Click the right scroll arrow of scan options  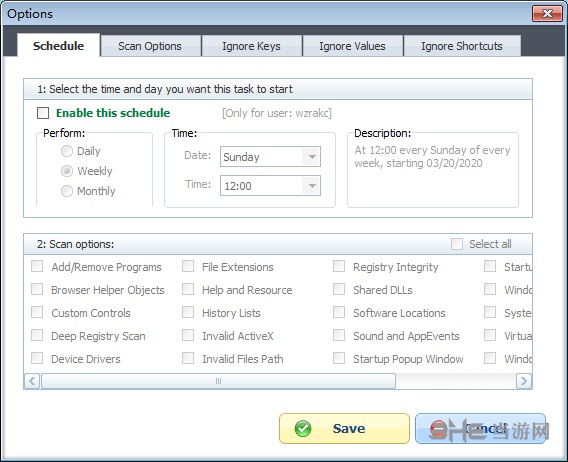(524, 381)
